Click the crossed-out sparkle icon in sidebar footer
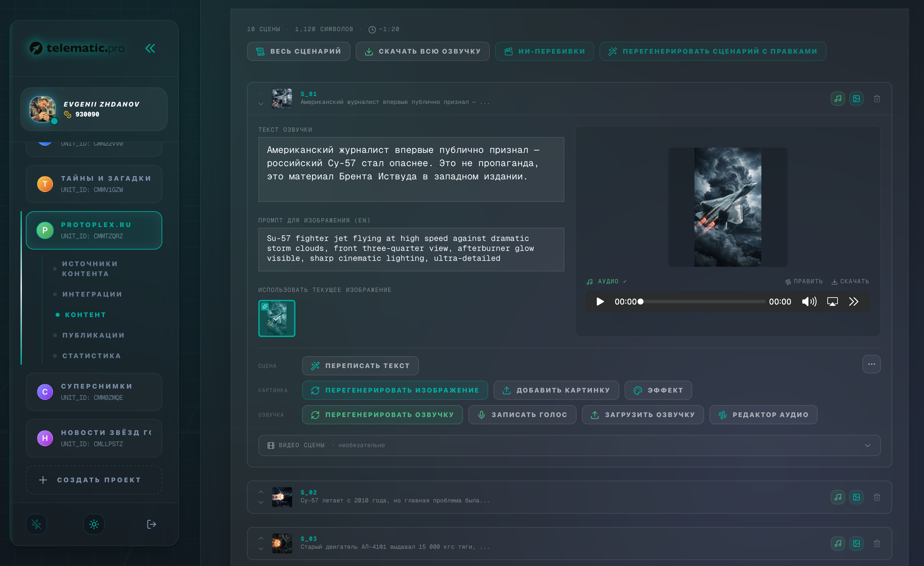The width and height of the screenshot is (924, 566). [36, 524]
